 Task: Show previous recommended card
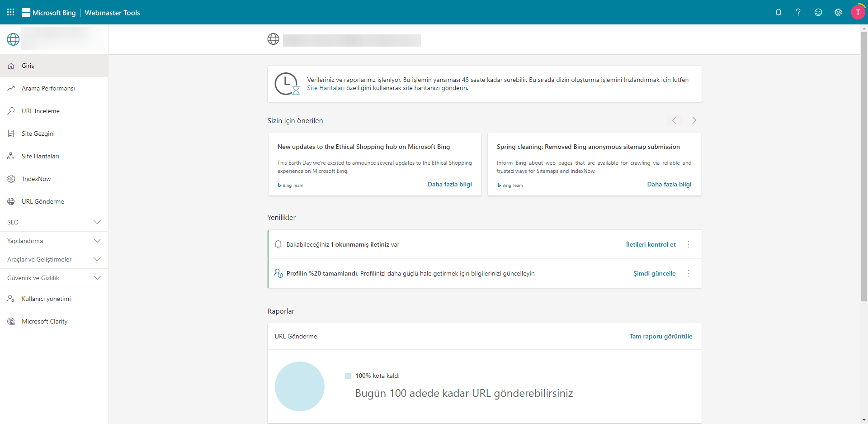(x=674, y=120)
